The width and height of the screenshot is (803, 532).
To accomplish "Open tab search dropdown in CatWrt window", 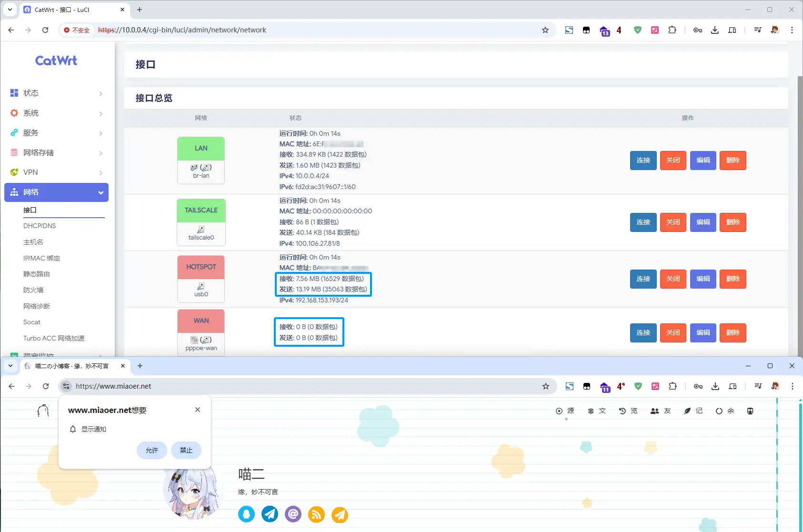I will [10, 10].
